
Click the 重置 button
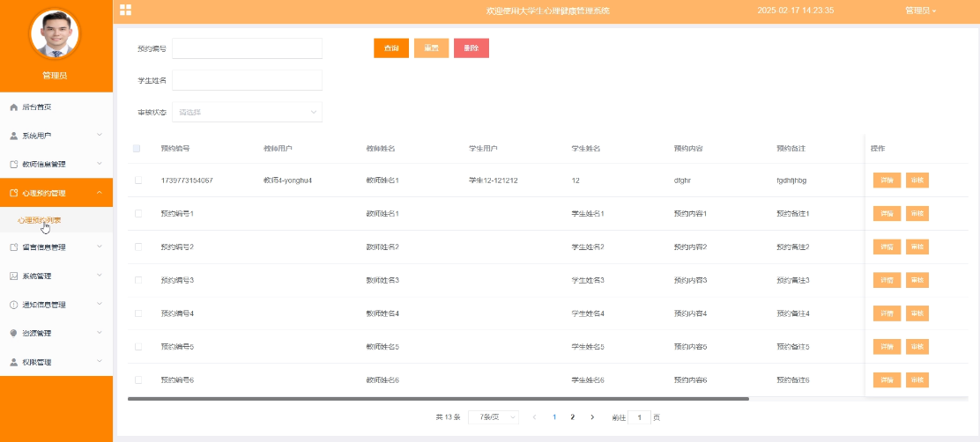tap(431, 48)
